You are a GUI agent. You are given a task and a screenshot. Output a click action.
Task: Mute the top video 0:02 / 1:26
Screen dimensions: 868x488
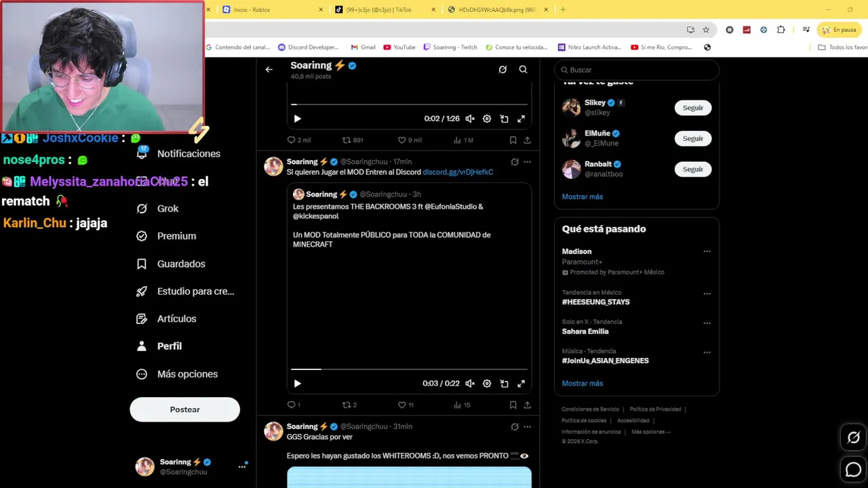470,119
